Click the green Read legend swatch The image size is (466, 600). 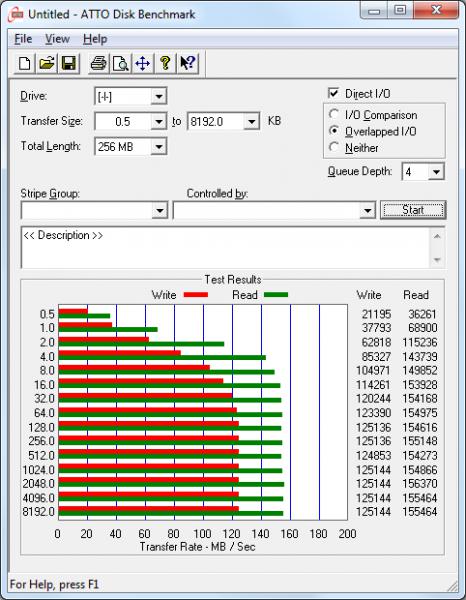tap(276, 295)
